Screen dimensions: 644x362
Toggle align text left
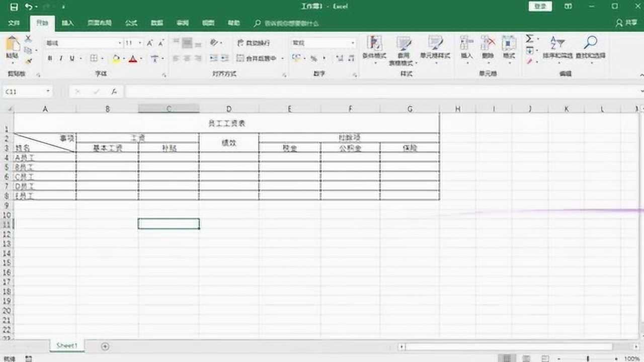[176, 59]
